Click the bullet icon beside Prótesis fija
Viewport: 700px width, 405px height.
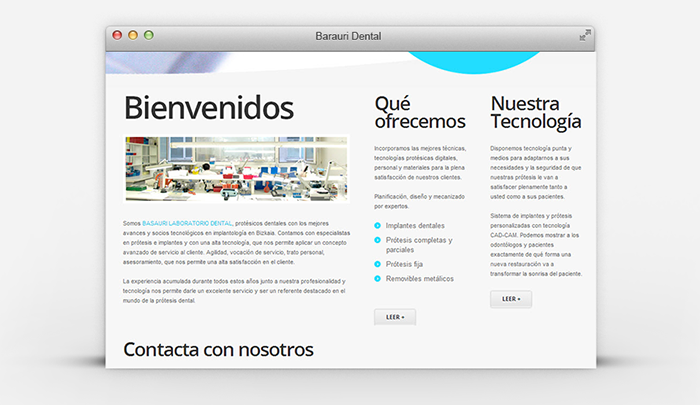point(377,264)
